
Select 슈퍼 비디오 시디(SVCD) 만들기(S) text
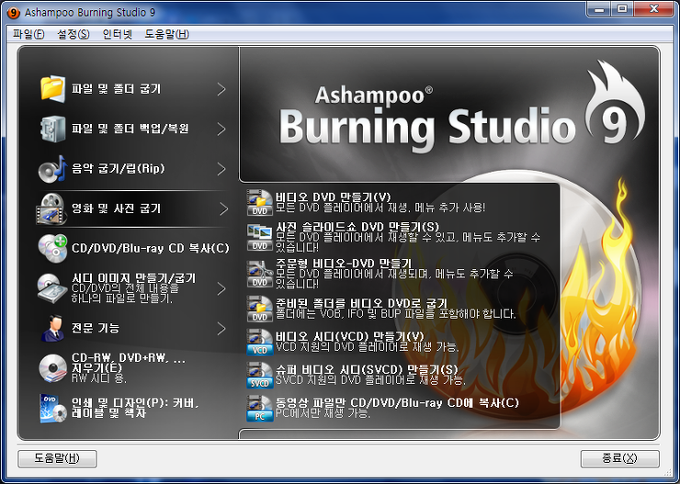pyautogui.click(x=367, y=370)
